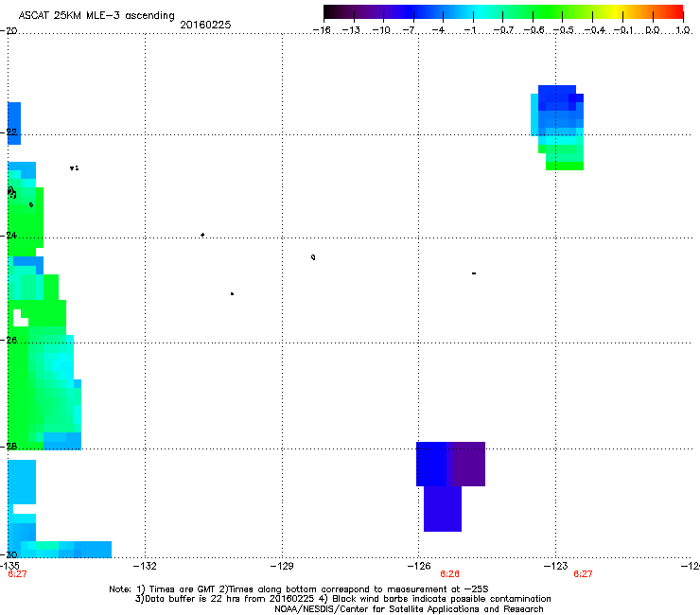Pick the cyan section of the color bar
Image resolution: width=700 pixels, height=615 pixels.
478,11
